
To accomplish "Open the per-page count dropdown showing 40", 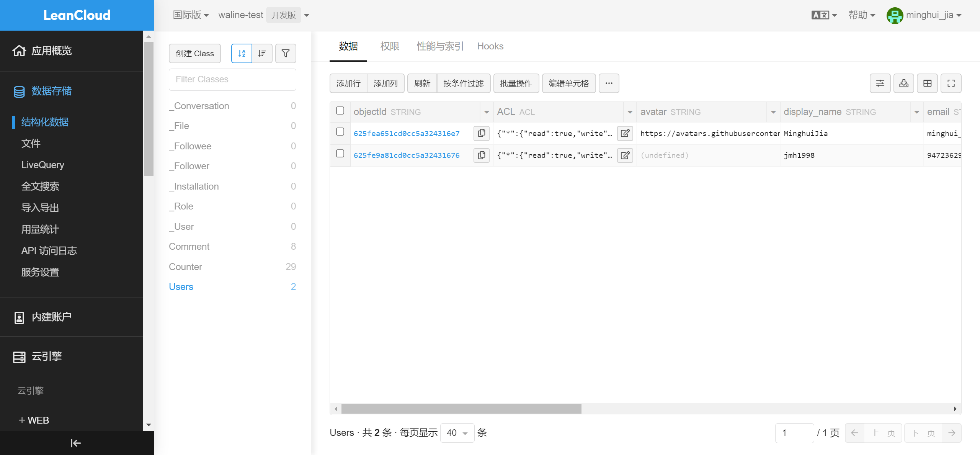I will tap(457, 433).
